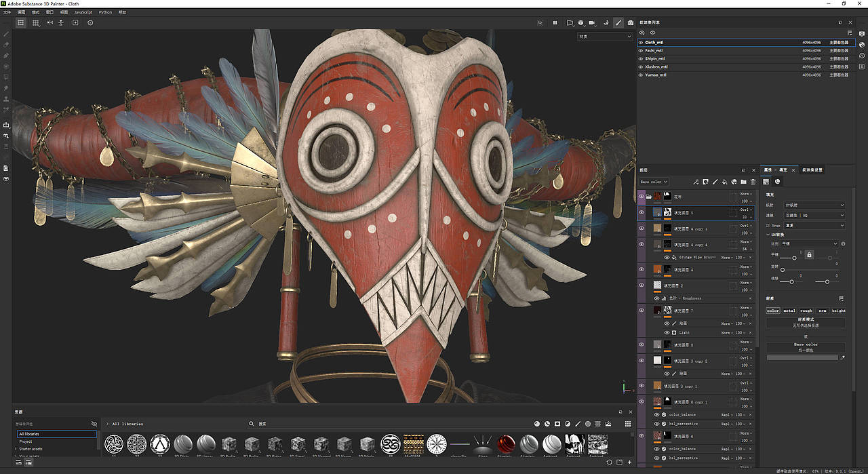Hide the Xiashen_mtl texture set
The image size is (868, 474).
pos(641,67)
